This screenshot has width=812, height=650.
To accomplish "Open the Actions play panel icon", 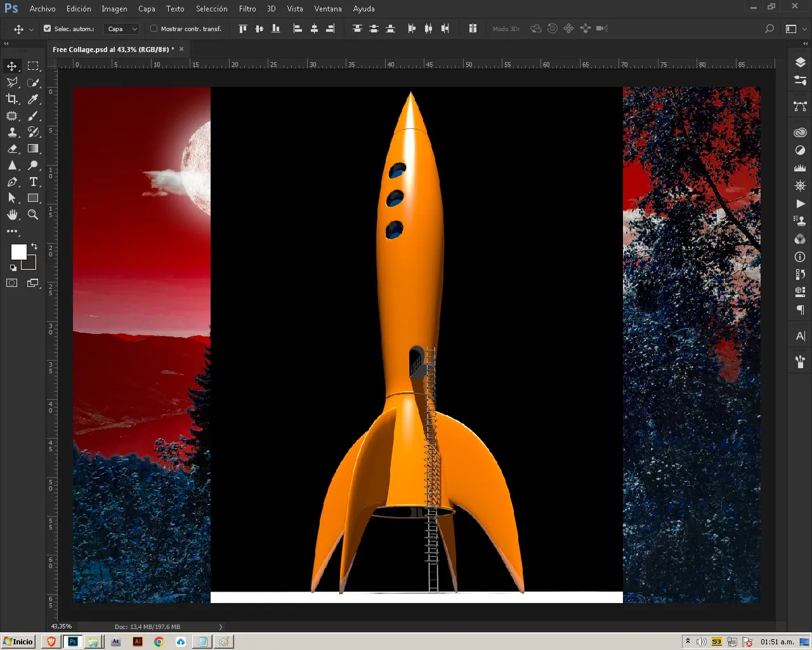I will click(800, 204).
